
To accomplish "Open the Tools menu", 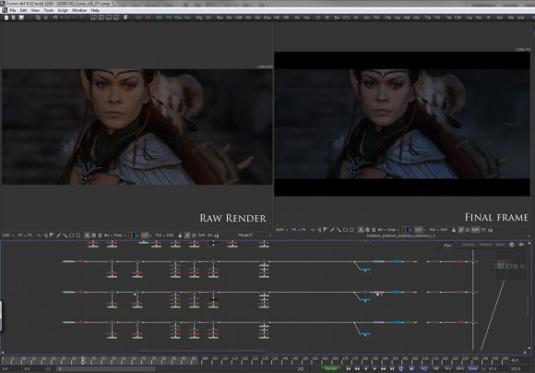I will pyautogui.click(x=48, y=10).
